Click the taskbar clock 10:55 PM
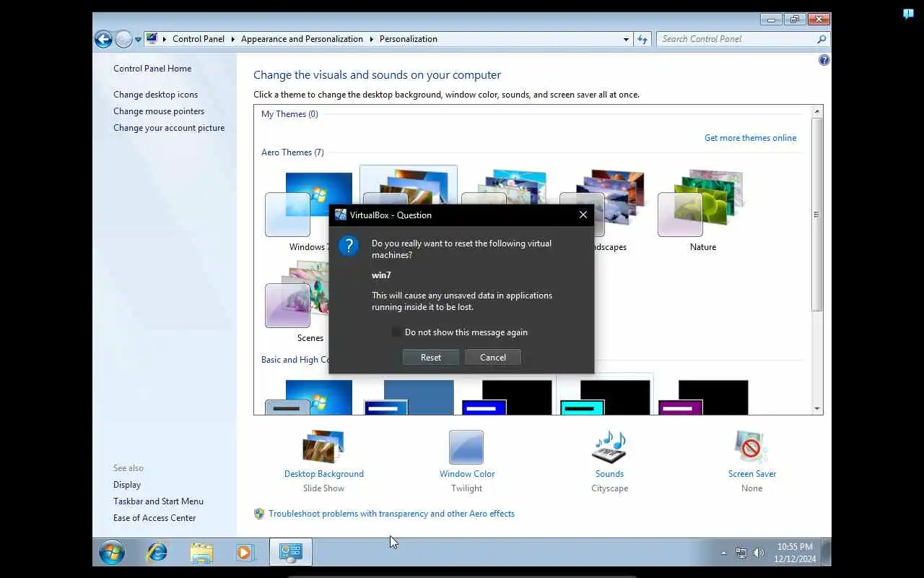Image resolution: width=924 pixels, height=578 pixels. (795, 547)
